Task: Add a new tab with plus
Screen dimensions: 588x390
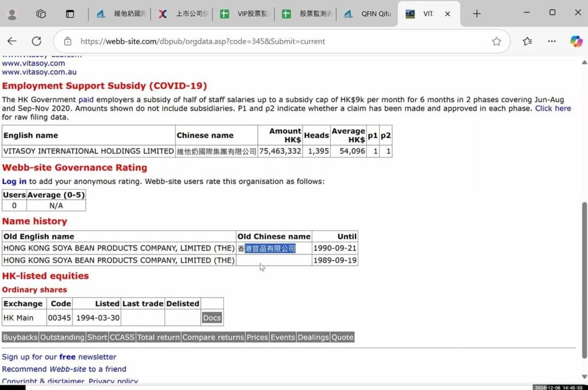Action: [477, 14]
